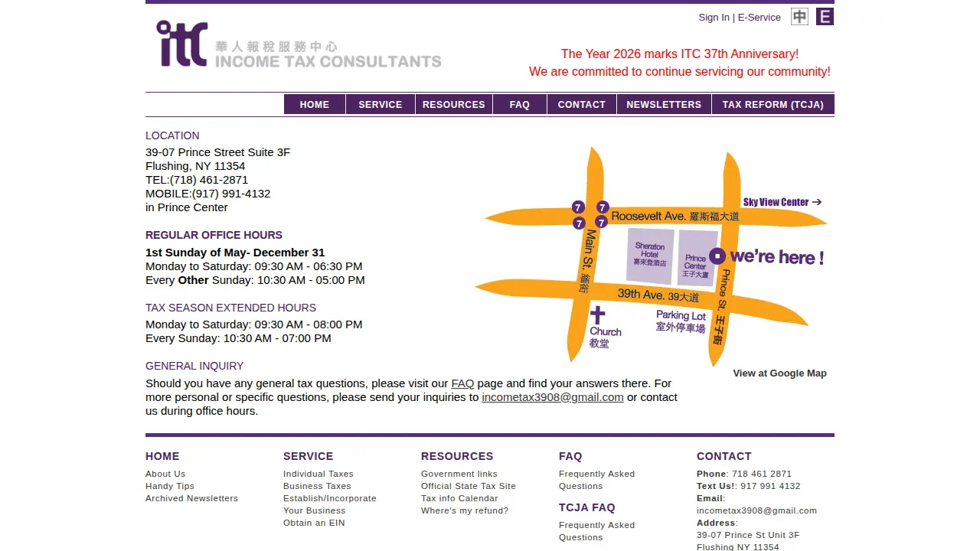Open Handy Tips in the footer
980x551 pixels.
[x=170, y=486]
